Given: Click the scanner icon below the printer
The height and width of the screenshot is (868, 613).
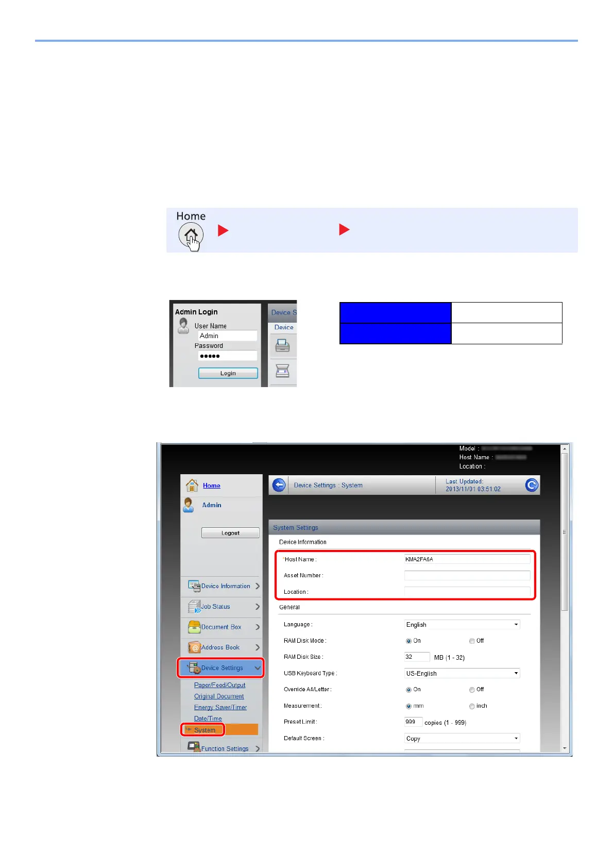Looking at the screenshot, I should 283,371.
